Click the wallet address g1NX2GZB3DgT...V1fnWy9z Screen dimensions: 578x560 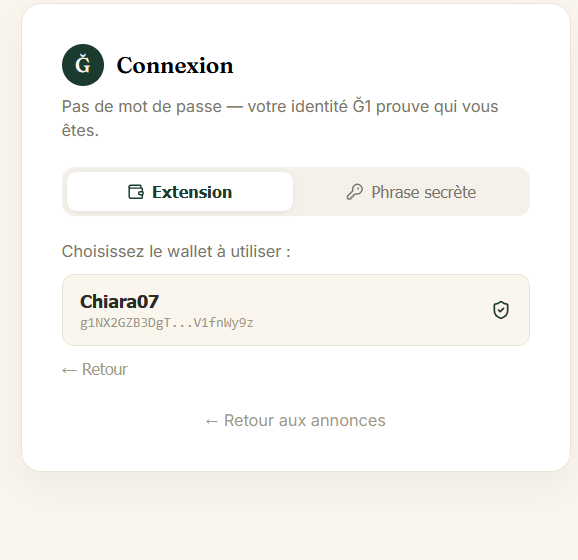tap(167, 323)
